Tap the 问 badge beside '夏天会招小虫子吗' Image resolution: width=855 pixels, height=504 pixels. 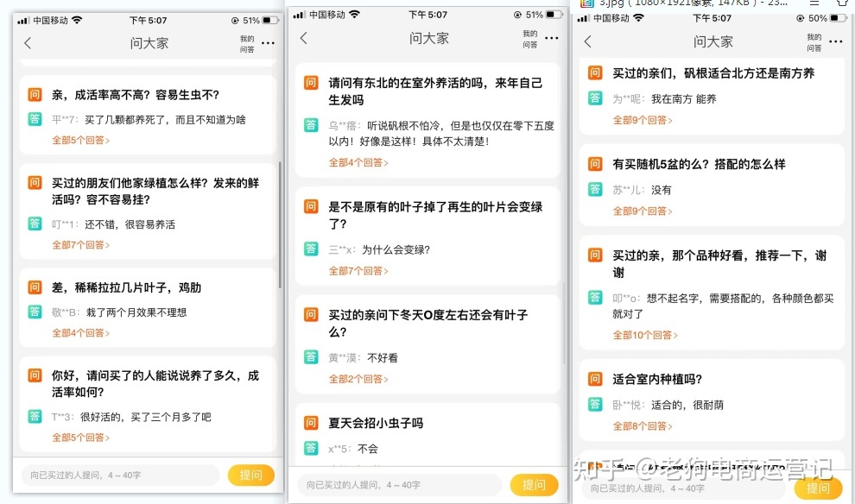(311, 422)
